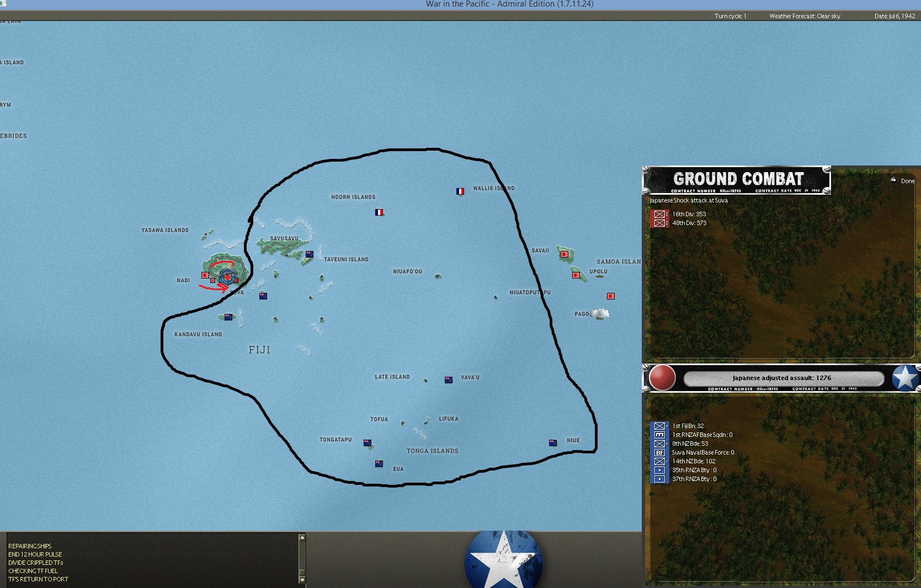921x588 pixels.
Task: Select New Zealand flag at Eua
Action: [x=379, y=463]
